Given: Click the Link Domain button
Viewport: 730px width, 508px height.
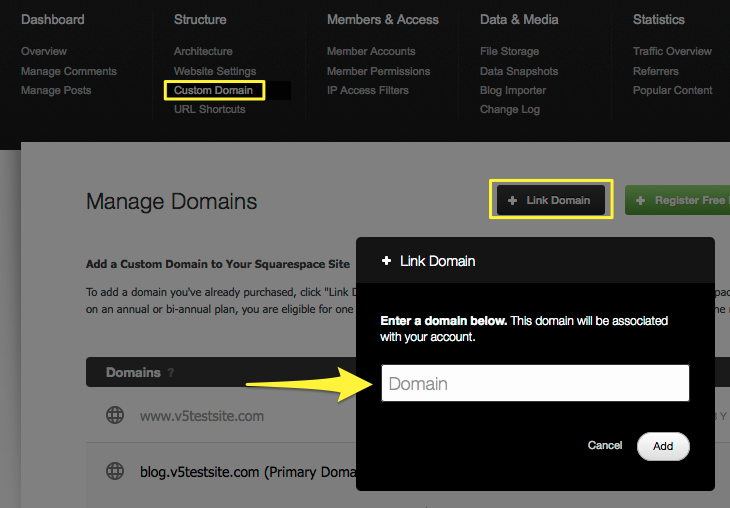Looking at the screenshot, I should 550,200.
